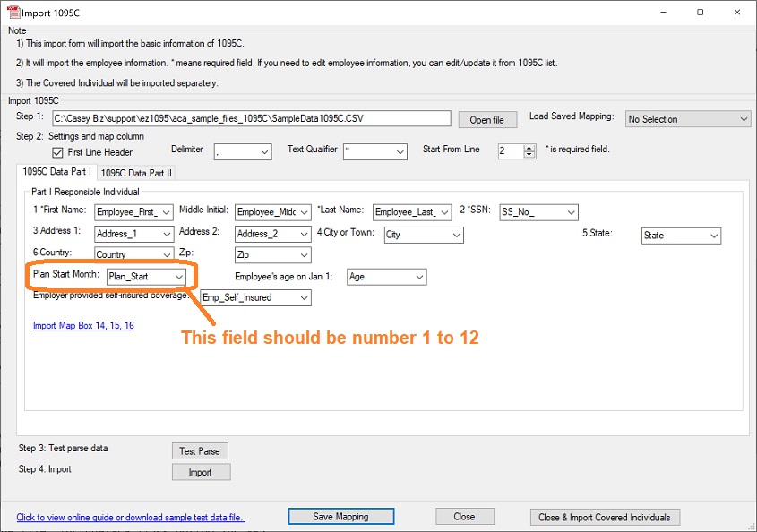
Task: Toggle the First Line Header checkbox
Action: (x=58, y=153)
